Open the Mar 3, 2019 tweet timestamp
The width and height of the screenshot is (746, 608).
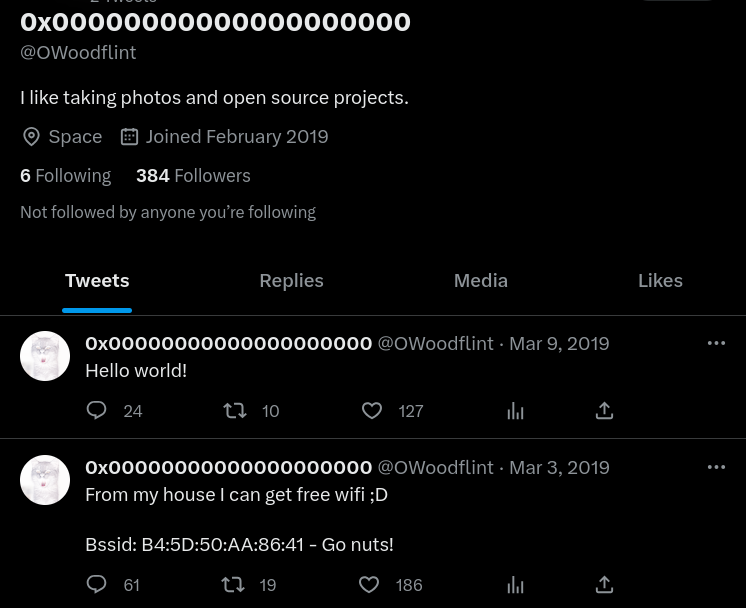click(x=559, y=467)
